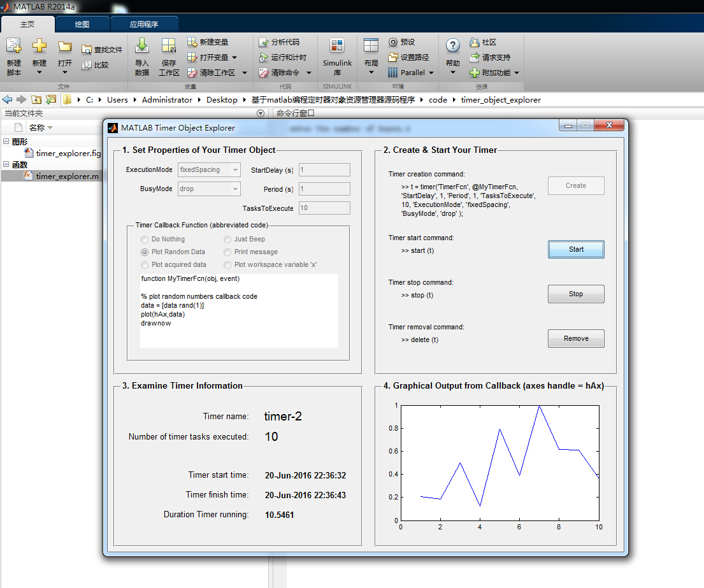Collapse the 图形 group in file tree

(6, 141)
